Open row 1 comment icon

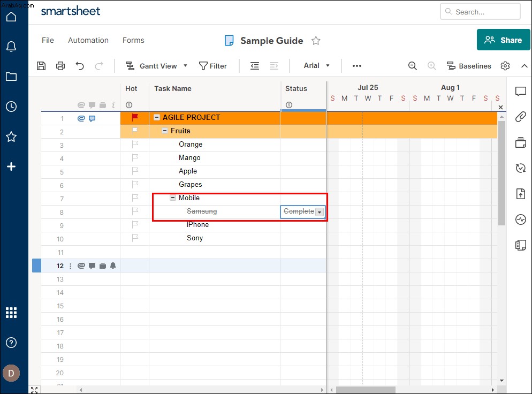pos(92,118)
